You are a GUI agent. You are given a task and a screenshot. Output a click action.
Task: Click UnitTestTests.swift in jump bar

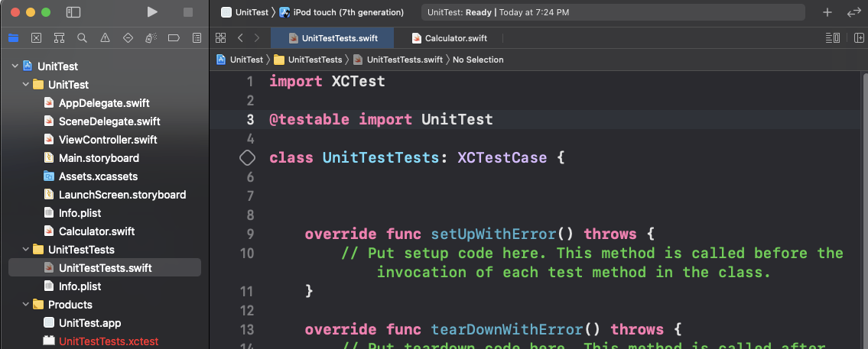click(x=398, y=59)
